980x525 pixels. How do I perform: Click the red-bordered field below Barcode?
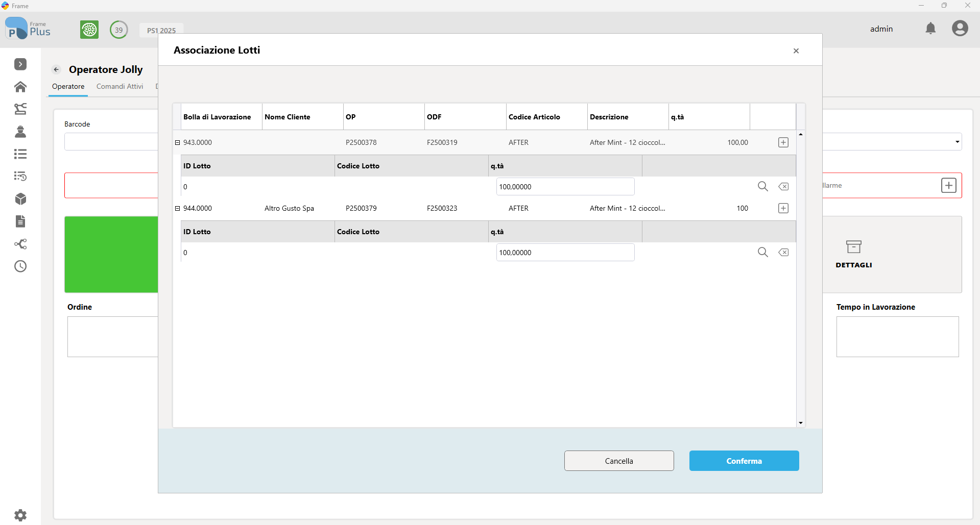(x=111, y=185)
